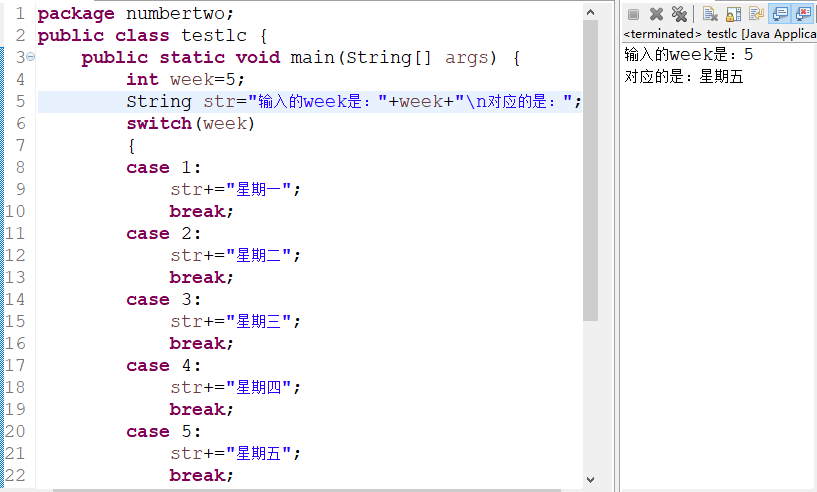
Task: Click the opening brace on line 7
Action: [x=131, y=145]
